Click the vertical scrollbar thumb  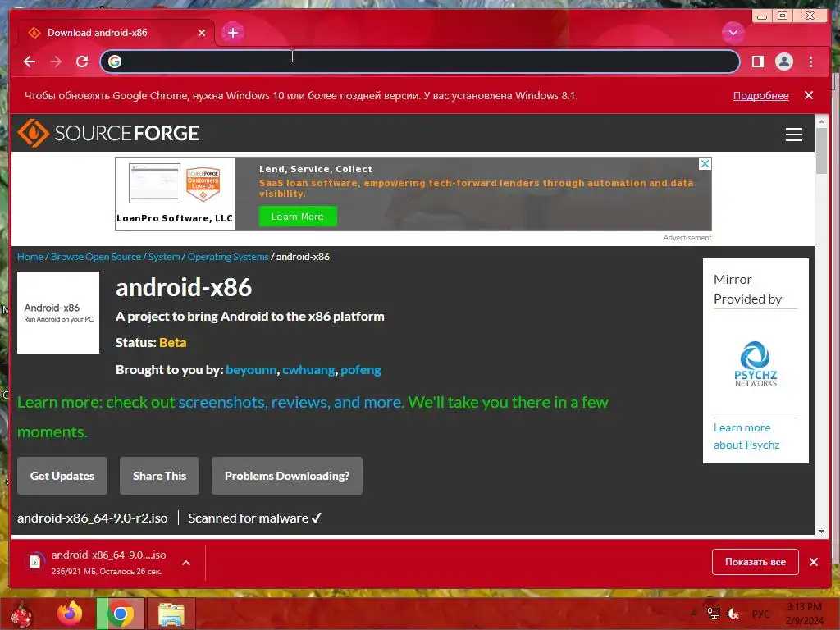click(x=821, y=151)
